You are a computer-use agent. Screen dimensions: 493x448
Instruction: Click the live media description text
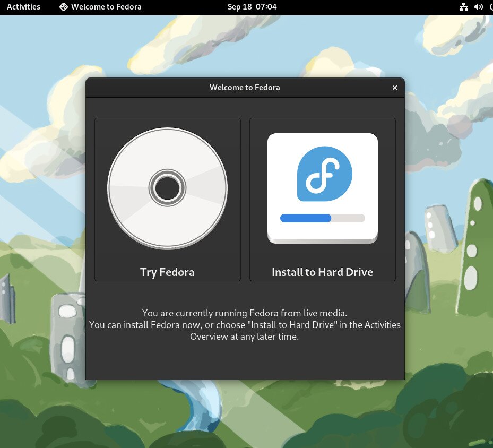[245, 325]
